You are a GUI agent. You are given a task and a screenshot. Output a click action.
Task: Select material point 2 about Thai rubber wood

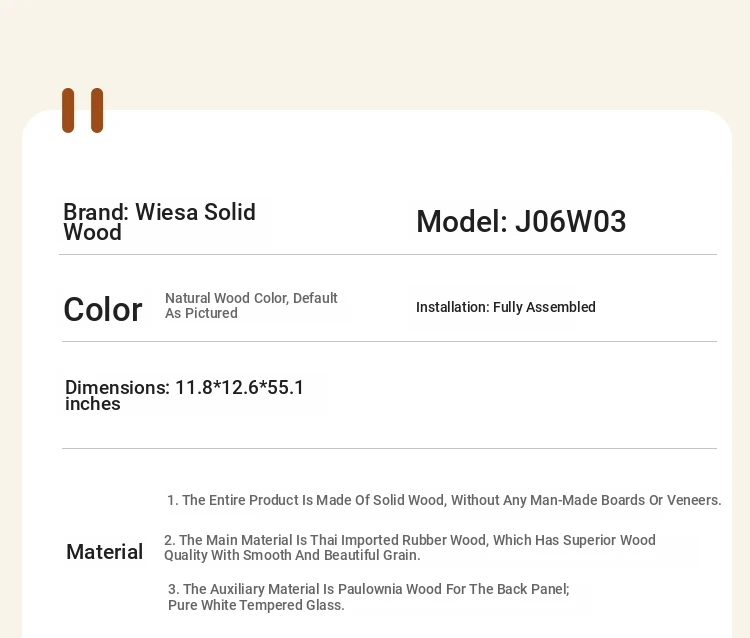409,548
